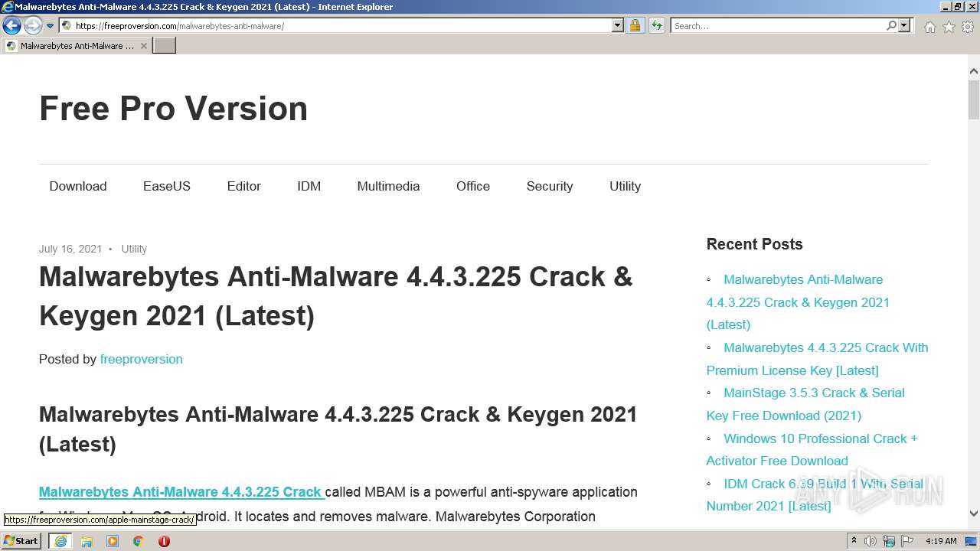The image size is (980, 551).
Task: Close the Malwarebytes Anti-Malware tab
Action: [x=144, y=46]
